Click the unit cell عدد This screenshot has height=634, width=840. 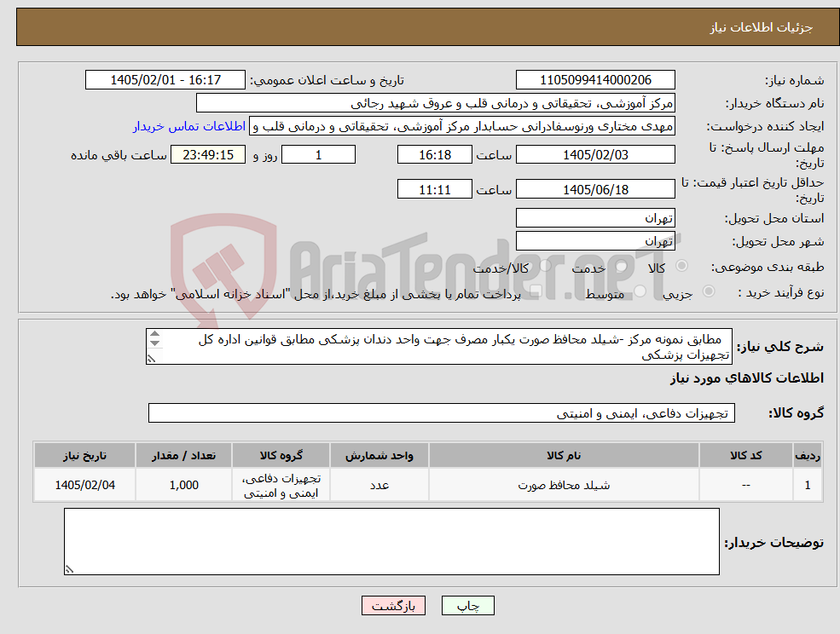(x=379, y=485)
